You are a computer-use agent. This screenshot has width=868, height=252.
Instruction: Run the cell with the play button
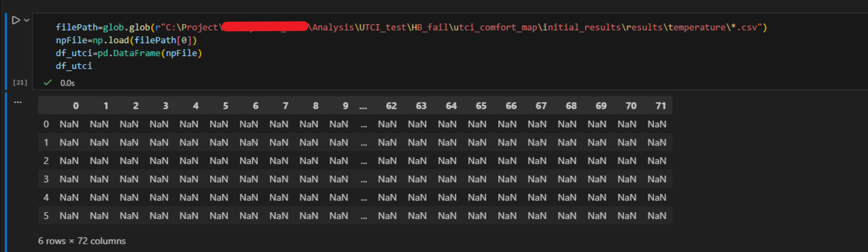click(16, 20)
